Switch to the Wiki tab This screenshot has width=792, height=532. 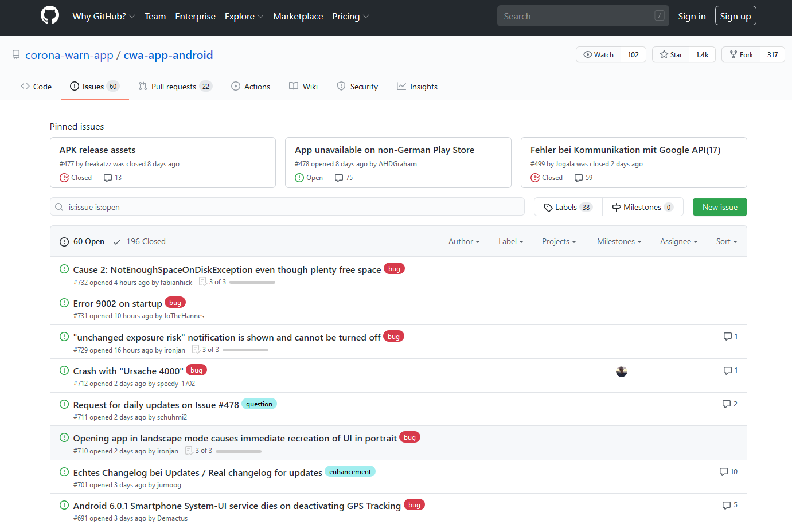click(303, 87)
